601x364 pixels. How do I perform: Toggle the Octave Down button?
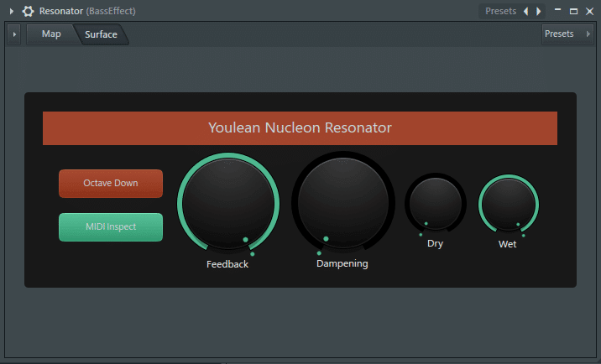pos(111,183)
